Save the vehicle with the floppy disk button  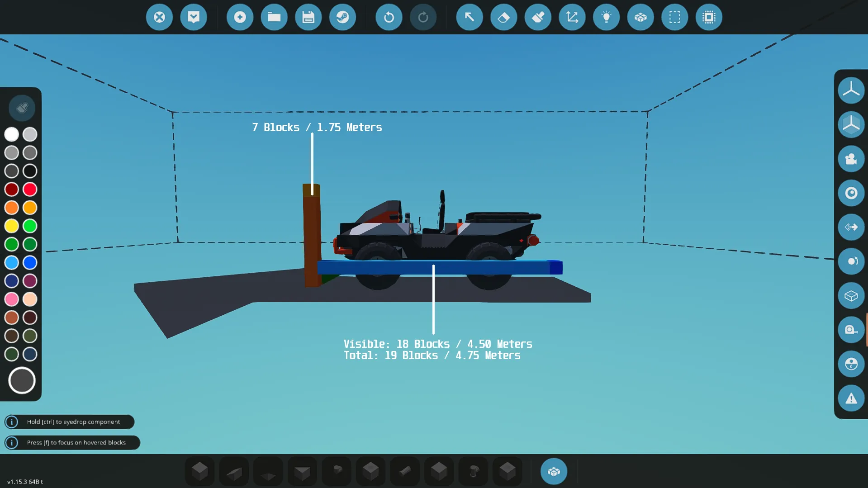tap(308, 17)
